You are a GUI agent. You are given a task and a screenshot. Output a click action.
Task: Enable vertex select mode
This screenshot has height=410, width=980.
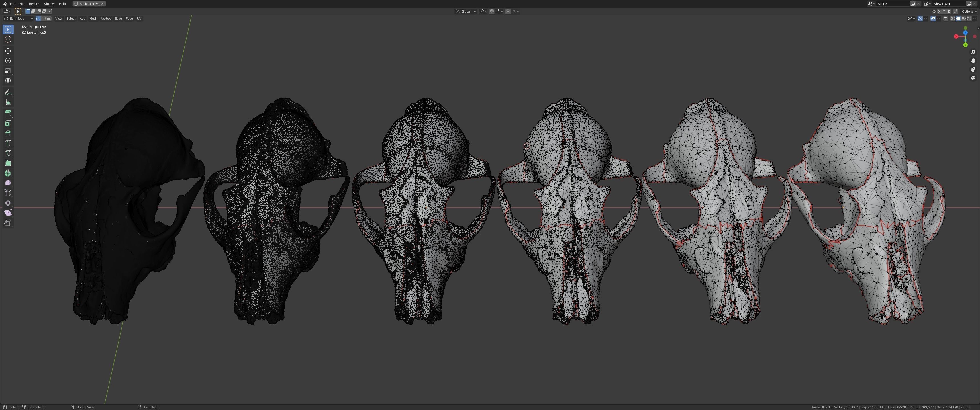[x=38, y=18]
